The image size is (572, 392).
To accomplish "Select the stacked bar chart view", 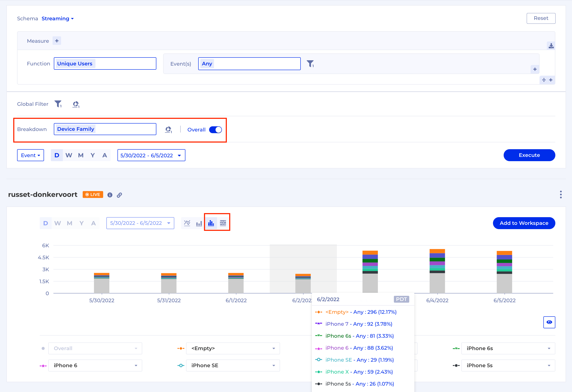I will pyautogui.click(x=211, y=223).
